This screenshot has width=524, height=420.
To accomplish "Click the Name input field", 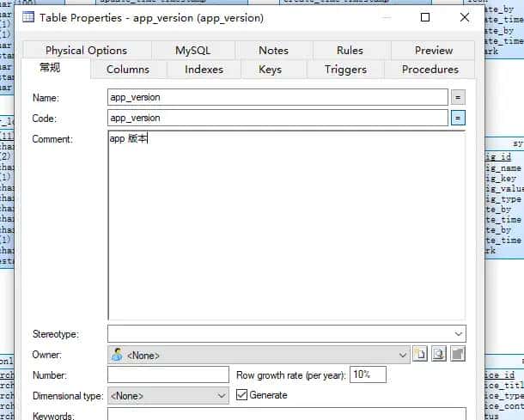I will pyautogui.click(x=277, y=97).
